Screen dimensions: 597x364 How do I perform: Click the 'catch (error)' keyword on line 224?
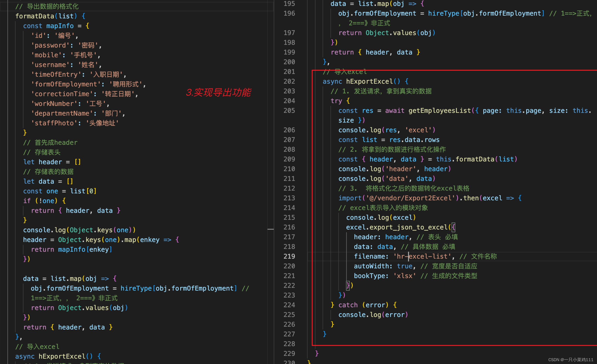point(348,305)
